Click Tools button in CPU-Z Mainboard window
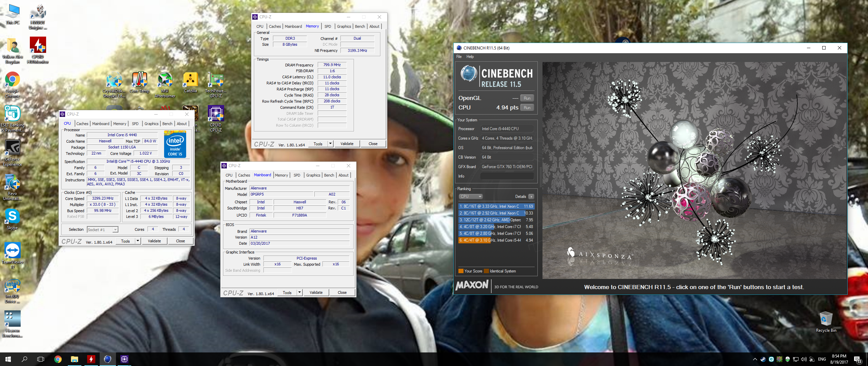Screen dimensions: 868x366 point(287,292)
